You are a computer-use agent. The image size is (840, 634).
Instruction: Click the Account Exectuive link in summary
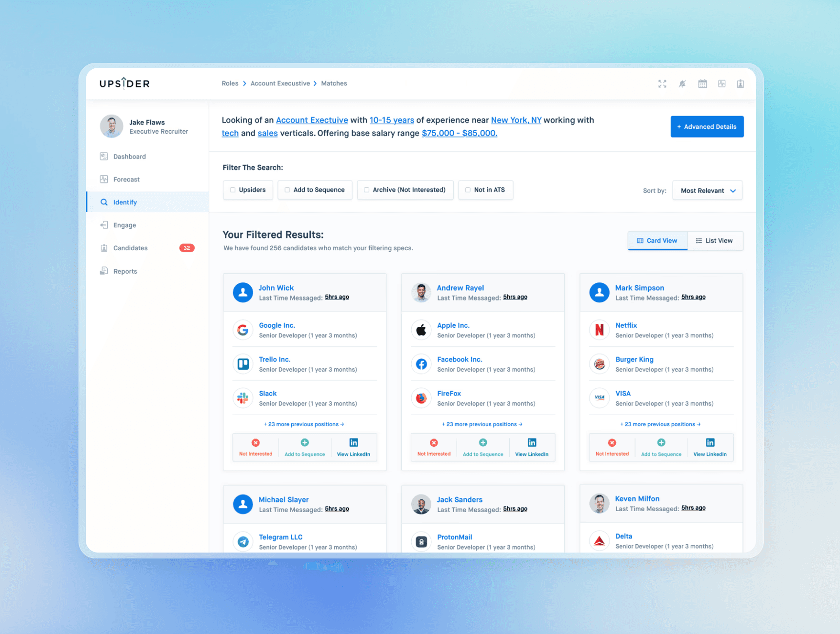[312, 120]
